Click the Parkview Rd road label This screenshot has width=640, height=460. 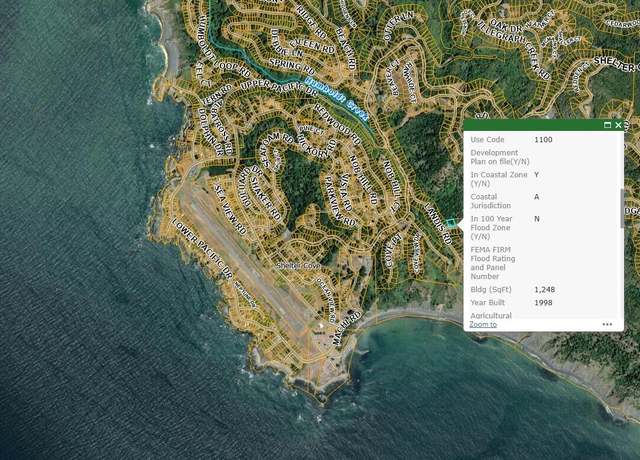[340, 201]
